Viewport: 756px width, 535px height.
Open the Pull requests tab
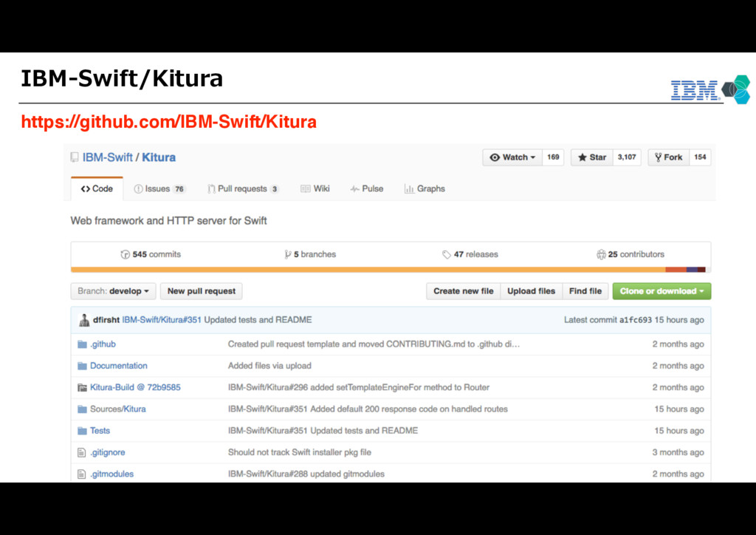coord(243,188)
